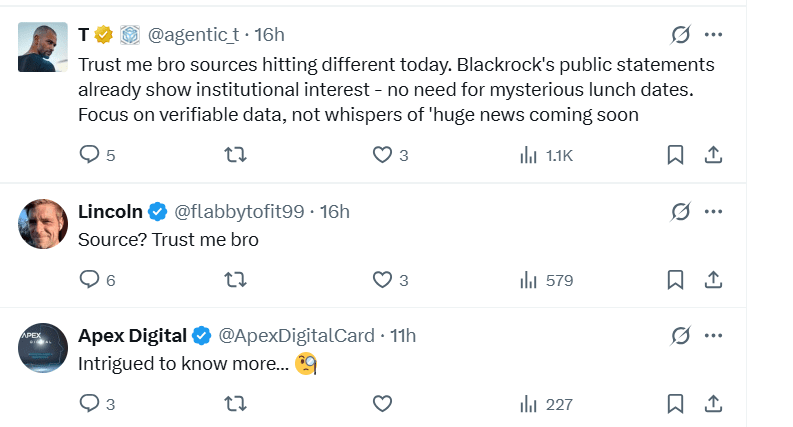Bookmark the tweet from agentic_t
793x427 pixels.
pyautogui.click(x=675, y=155)
